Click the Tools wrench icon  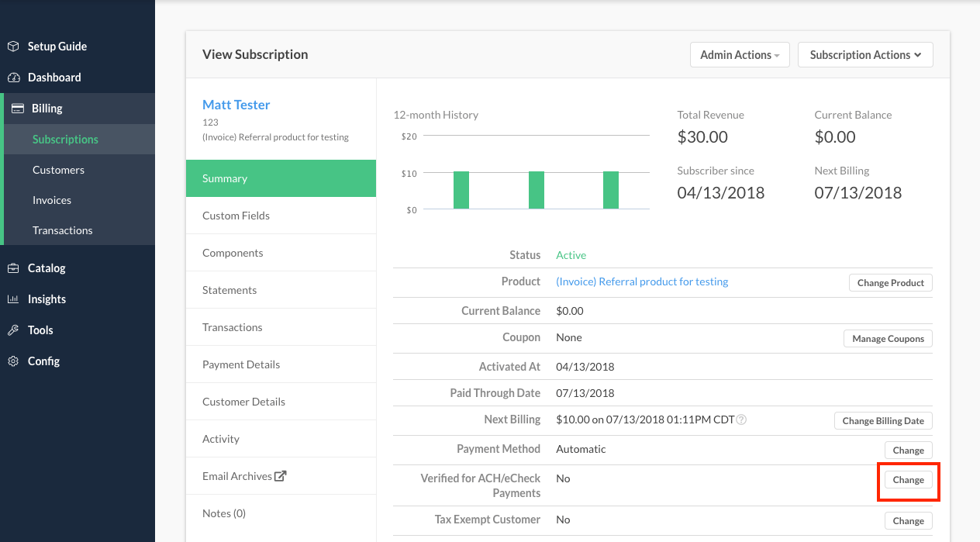(13, 330)
